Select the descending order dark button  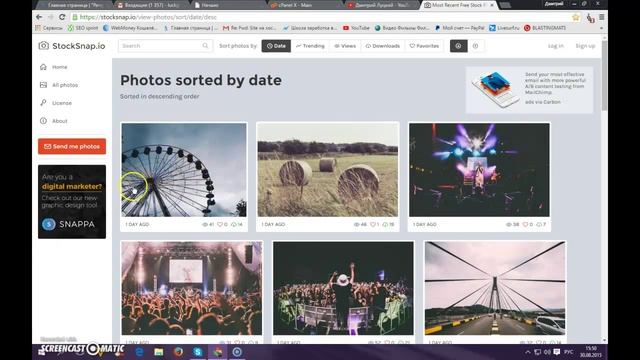point(458,46)
